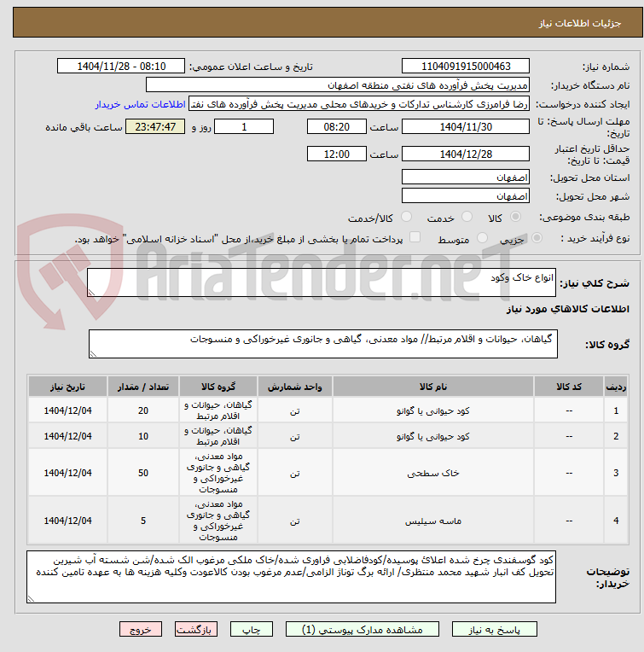The height and width of the screenshot is (652, 644).
Task: Click the date 1404/12/04 in row 1
Action: point(67,410)
